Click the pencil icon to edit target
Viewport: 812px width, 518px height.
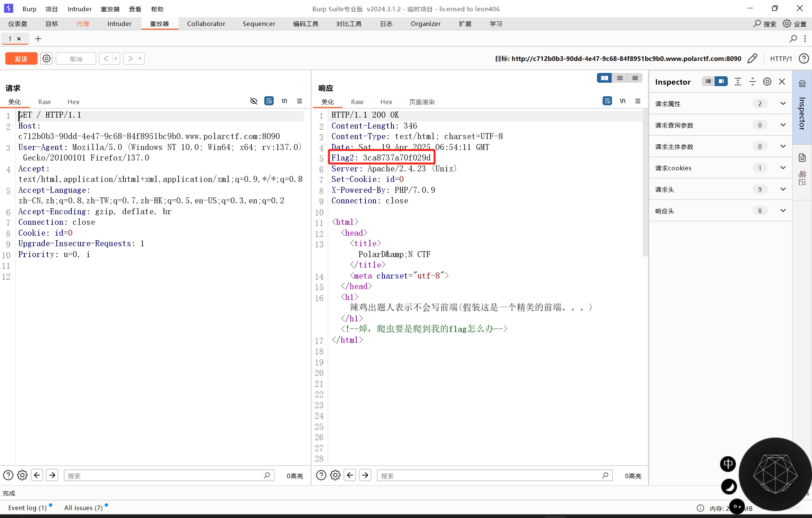click(x=753, y=59)
